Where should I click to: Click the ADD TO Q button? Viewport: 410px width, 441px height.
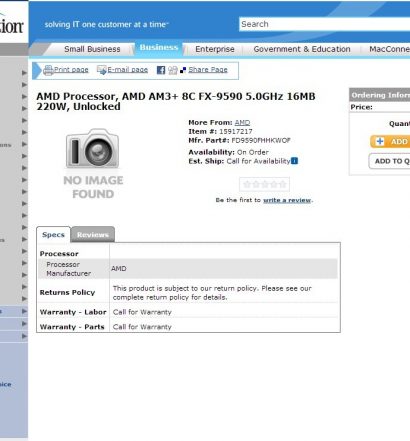click(389, 161)
